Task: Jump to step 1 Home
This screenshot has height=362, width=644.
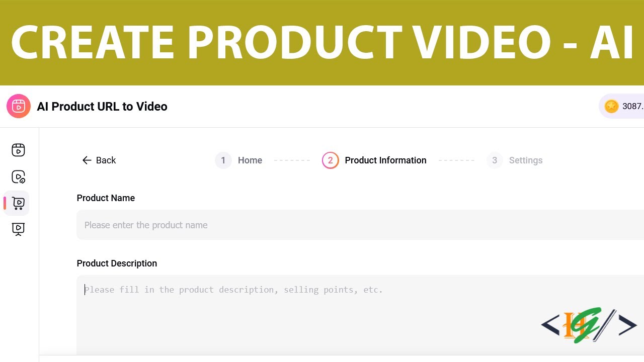Action: 238,160
